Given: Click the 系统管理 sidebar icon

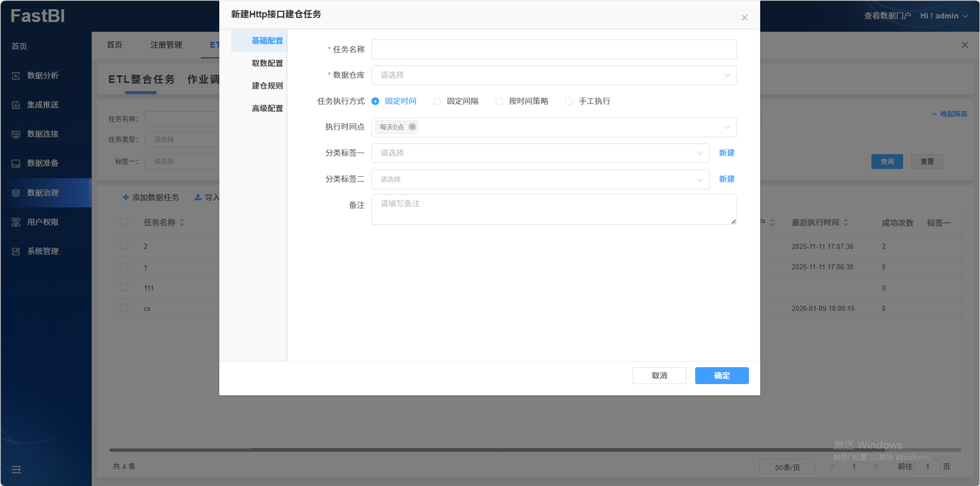Looking at the screenshot, I should (16, 251).
